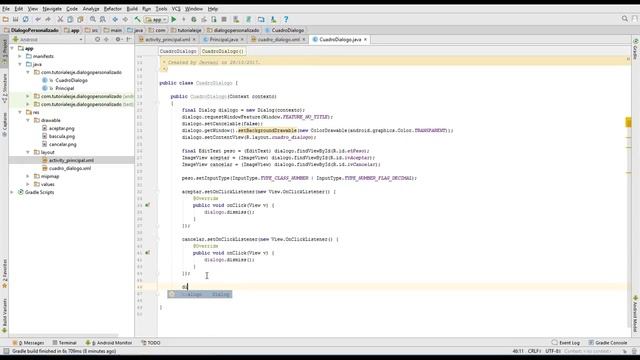Viewport: 640px width, 360px height.
Task: Click the override gutter icon beside aceptar onClick
Action: tap(148, 205)
